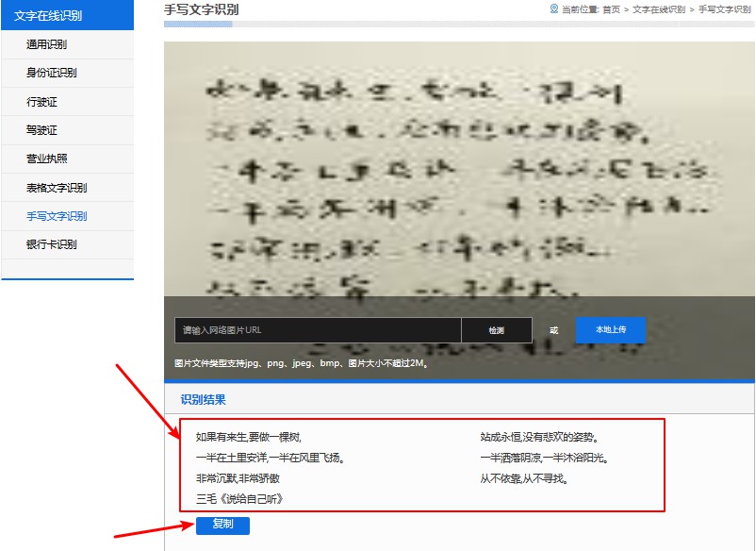756x551 pixels.
Task: Open 通用识别 in the sidebar
Action: tap(47, 44)
